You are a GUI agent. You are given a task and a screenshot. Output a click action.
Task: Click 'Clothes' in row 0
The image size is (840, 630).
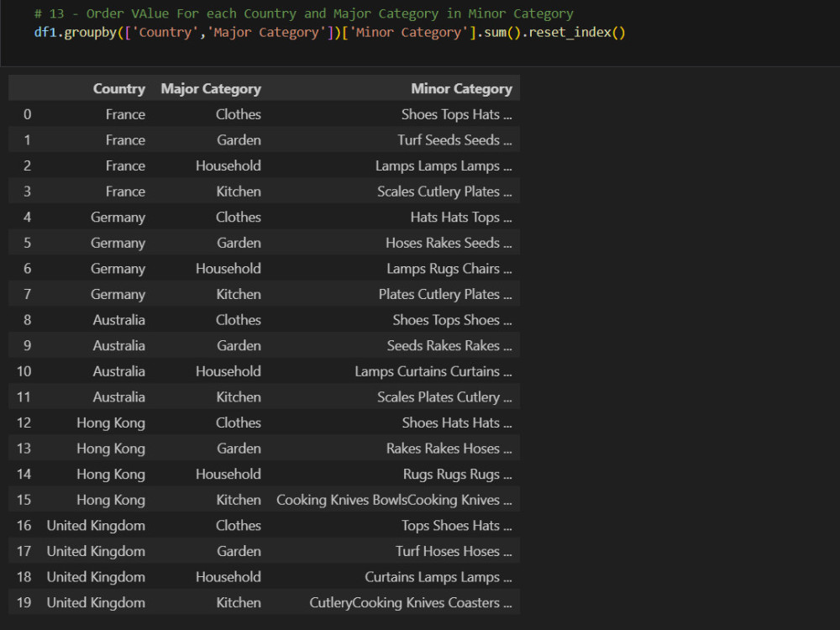point(239,114)
